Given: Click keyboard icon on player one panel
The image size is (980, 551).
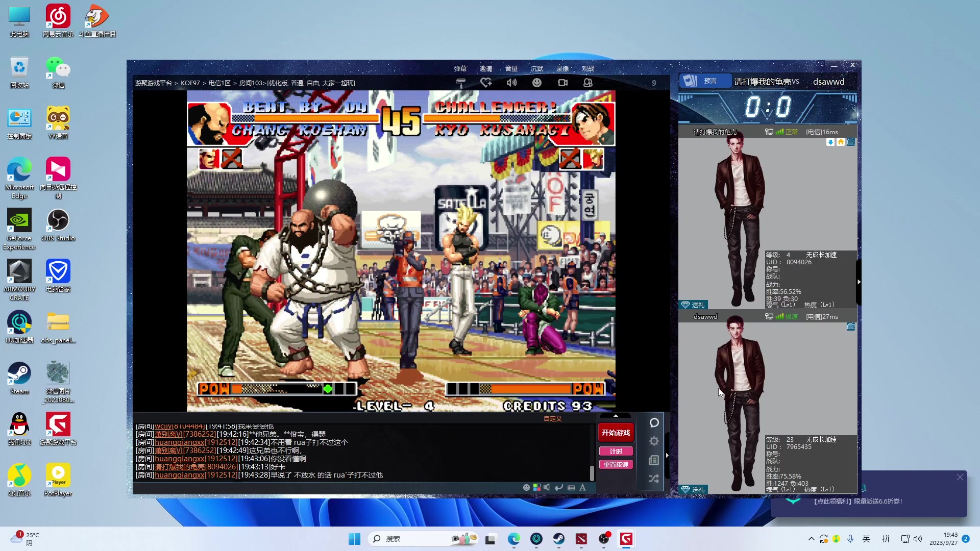Looking at the screenshot, I should tap(851, 142).
